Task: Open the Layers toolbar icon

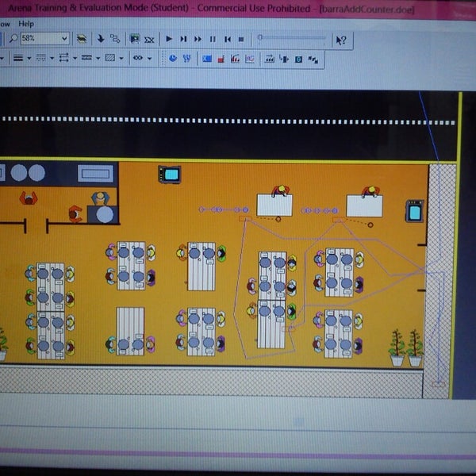Action: coord(82,39)
